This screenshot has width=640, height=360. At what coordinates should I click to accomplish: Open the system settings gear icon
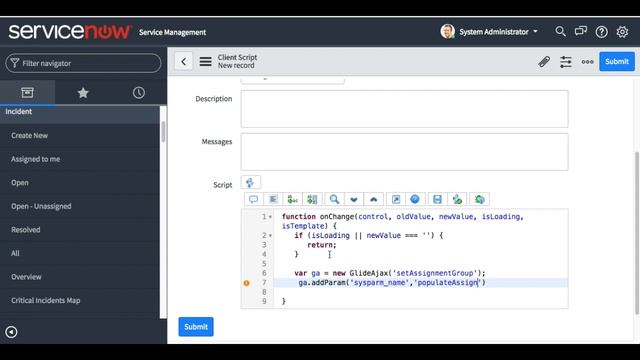(622, 32)
